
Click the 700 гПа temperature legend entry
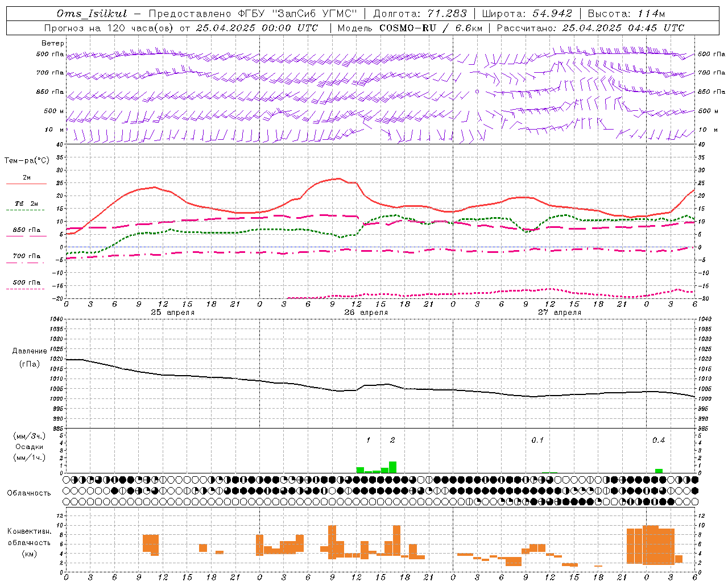click(26, 258)
